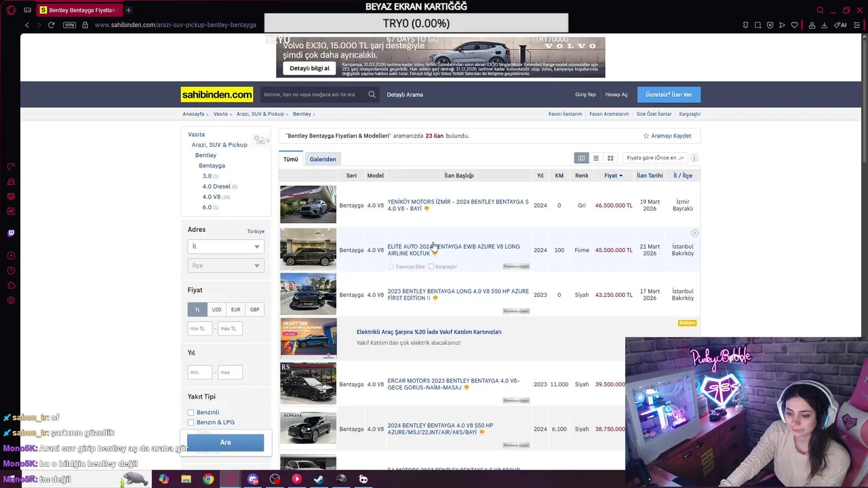Sort by İlan Tarihi column header
Screen dimensions: 868x488
[x=650, y=176]
